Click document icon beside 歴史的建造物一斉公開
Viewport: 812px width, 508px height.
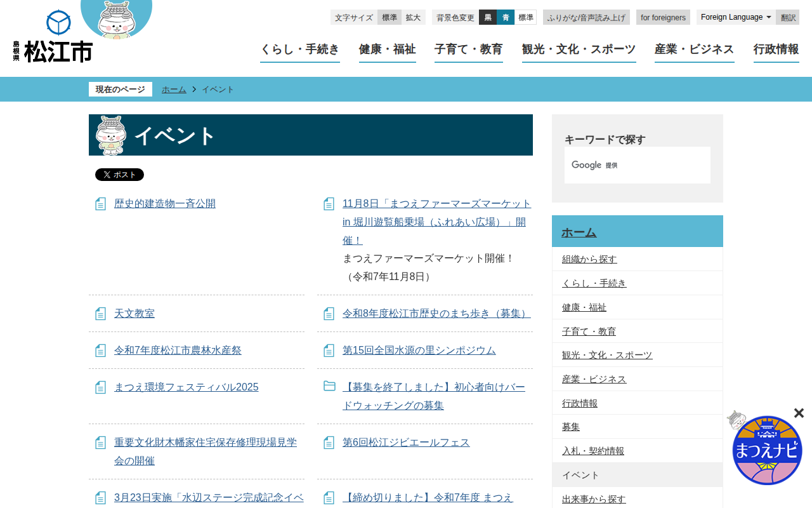100,204
